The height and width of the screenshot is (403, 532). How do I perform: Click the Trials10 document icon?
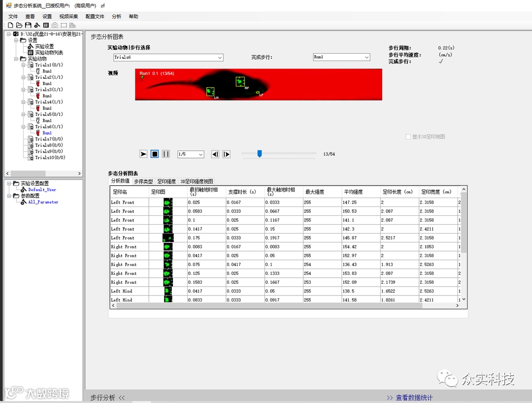pos(31,157)
